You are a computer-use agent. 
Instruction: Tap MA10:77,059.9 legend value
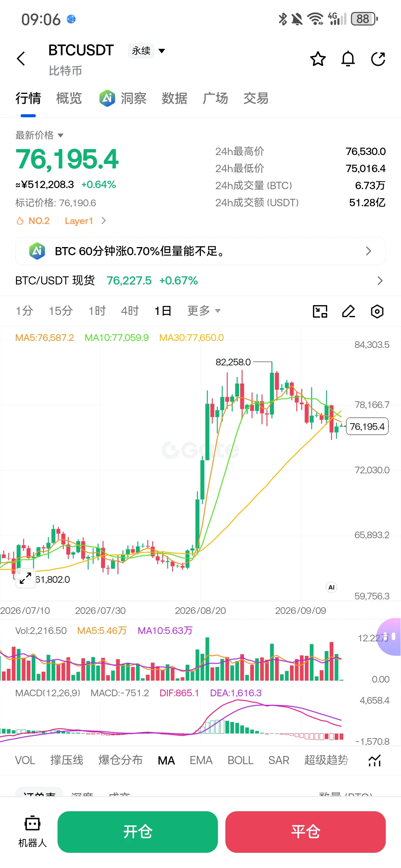117,338
